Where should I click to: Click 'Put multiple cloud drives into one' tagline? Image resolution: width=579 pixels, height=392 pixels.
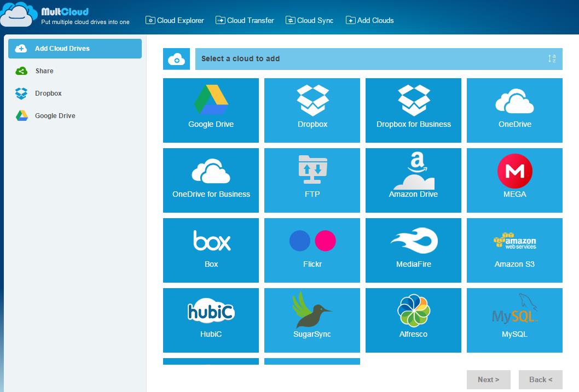point(85,22)
